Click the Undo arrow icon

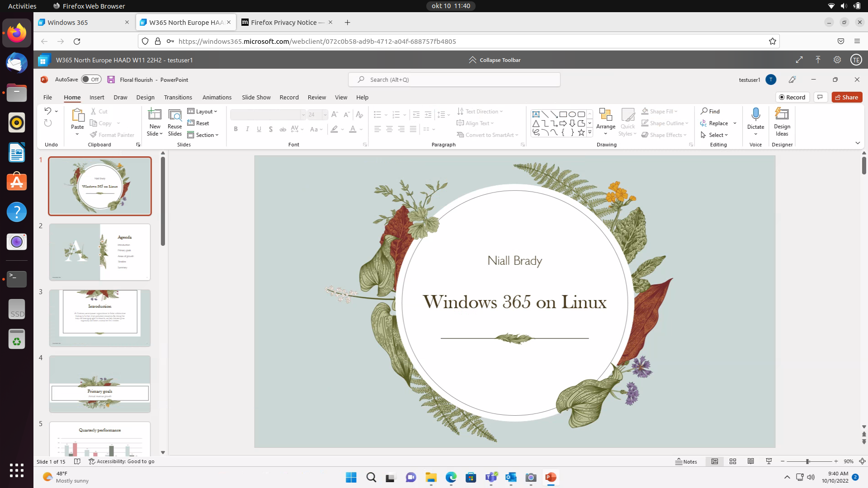(x=47, y=111)
